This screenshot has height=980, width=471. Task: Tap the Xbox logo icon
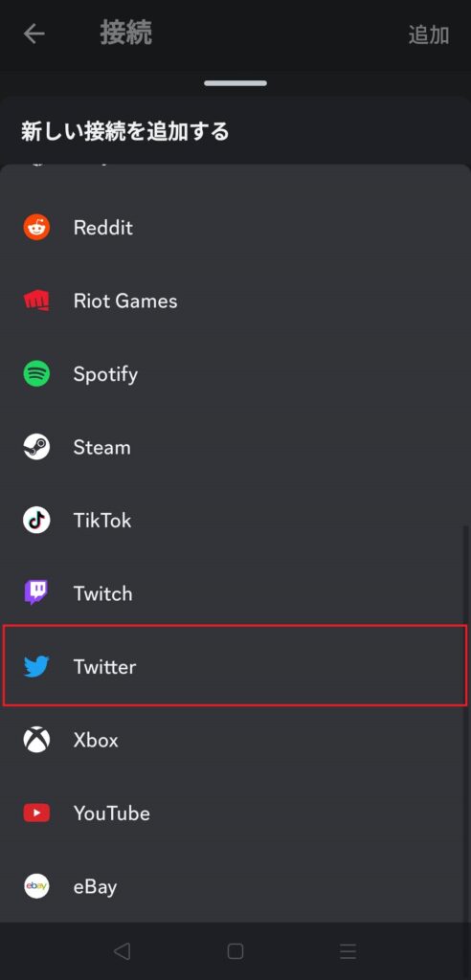pyautogui.click(x=36, y=740)
